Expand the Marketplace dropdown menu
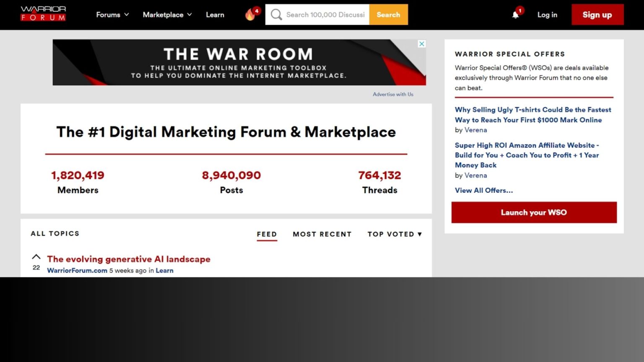 coord(167,15)
